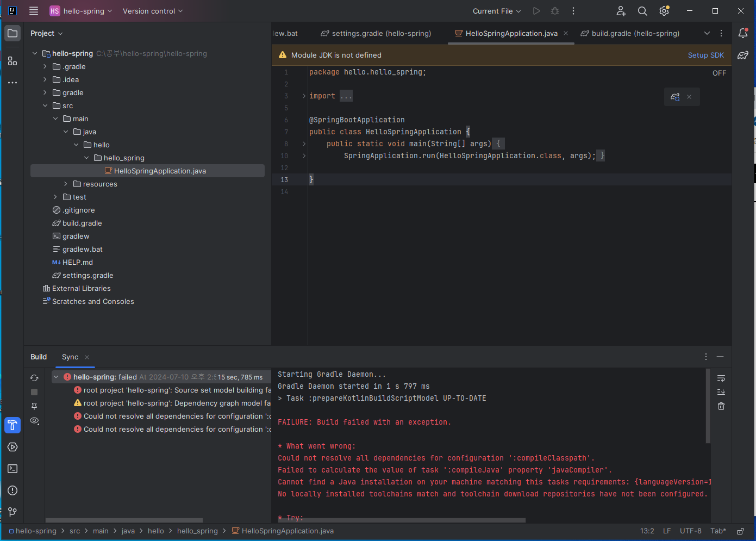
Task: Expand the .gradle folder
Action: tap(45, 66)
